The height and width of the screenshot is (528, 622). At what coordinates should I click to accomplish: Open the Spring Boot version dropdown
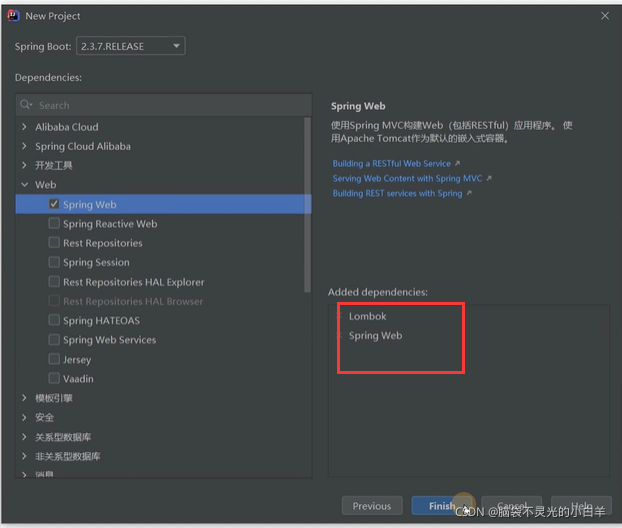point(131,46)
